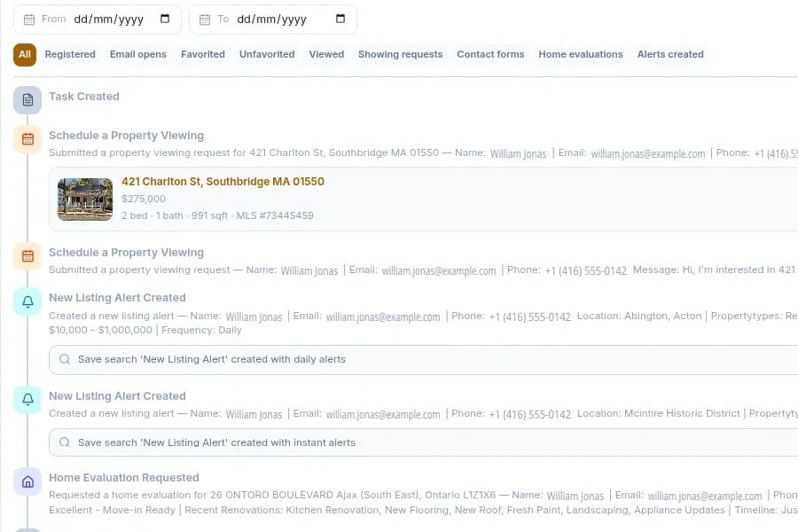Click New Listing Alert Created heading above daily alerts
The width and height of the screenshot is (798, 532).
[x=117, y=297]
